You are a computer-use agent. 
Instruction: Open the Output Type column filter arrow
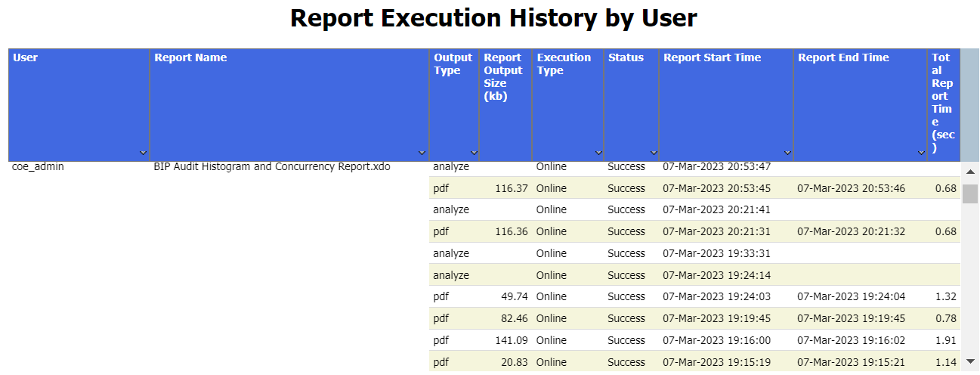pos(474,153)
